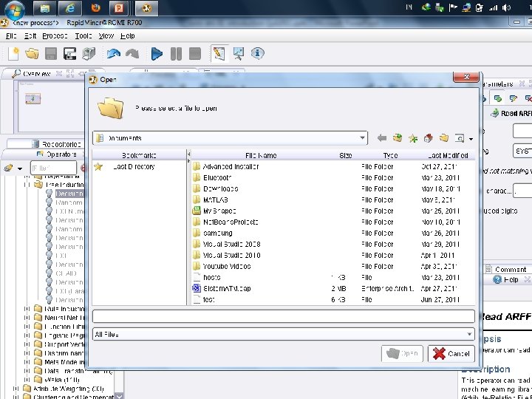Click the Print icon in main toolbar
The image size is (532, 399).
[x=89, y=54]
